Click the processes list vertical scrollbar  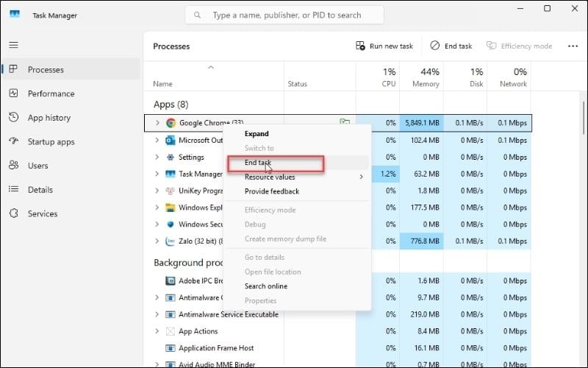coord(584,118)
